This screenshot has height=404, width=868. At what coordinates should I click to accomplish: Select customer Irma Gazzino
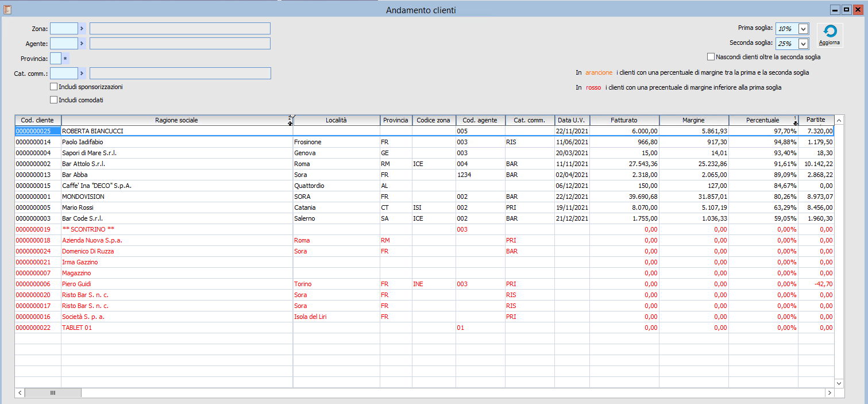(x=80, y=262)
